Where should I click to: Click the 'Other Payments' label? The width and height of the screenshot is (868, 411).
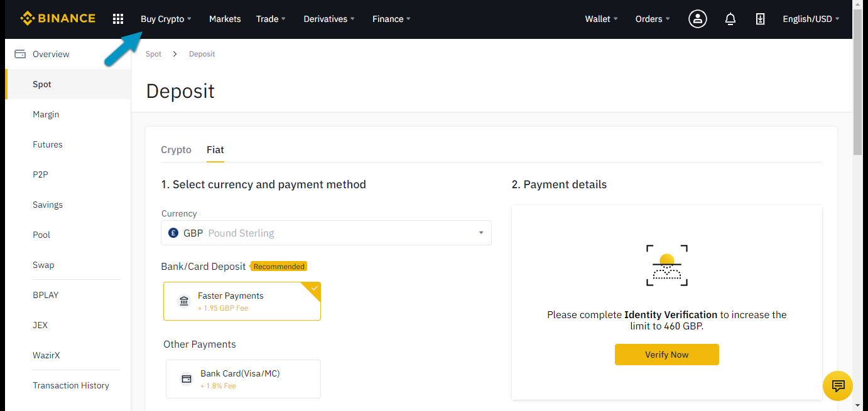tap(200, 344)
